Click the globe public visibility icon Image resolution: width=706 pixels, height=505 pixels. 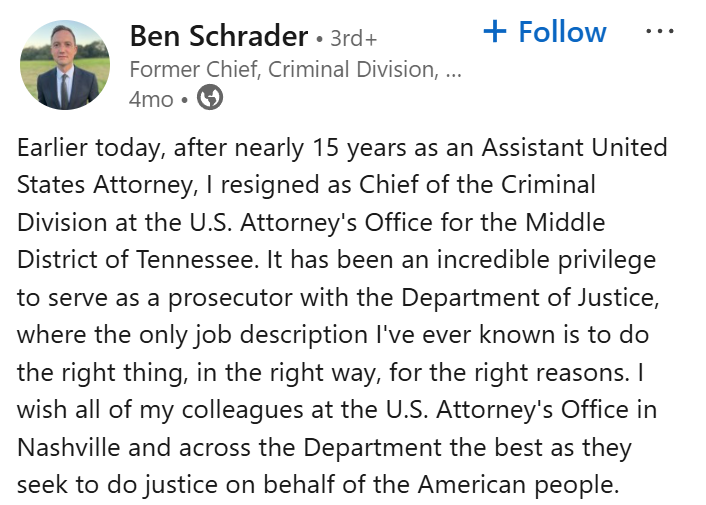(x=210, y=99)
